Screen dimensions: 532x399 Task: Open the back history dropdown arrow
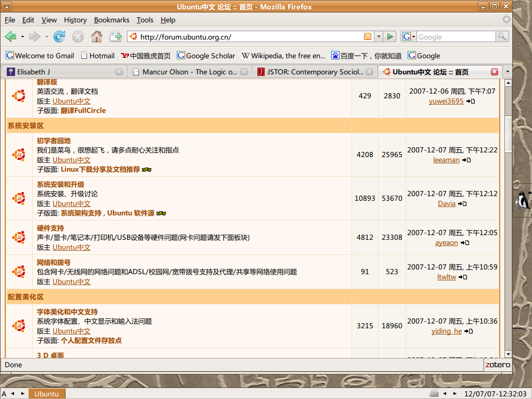coord(22,36)
